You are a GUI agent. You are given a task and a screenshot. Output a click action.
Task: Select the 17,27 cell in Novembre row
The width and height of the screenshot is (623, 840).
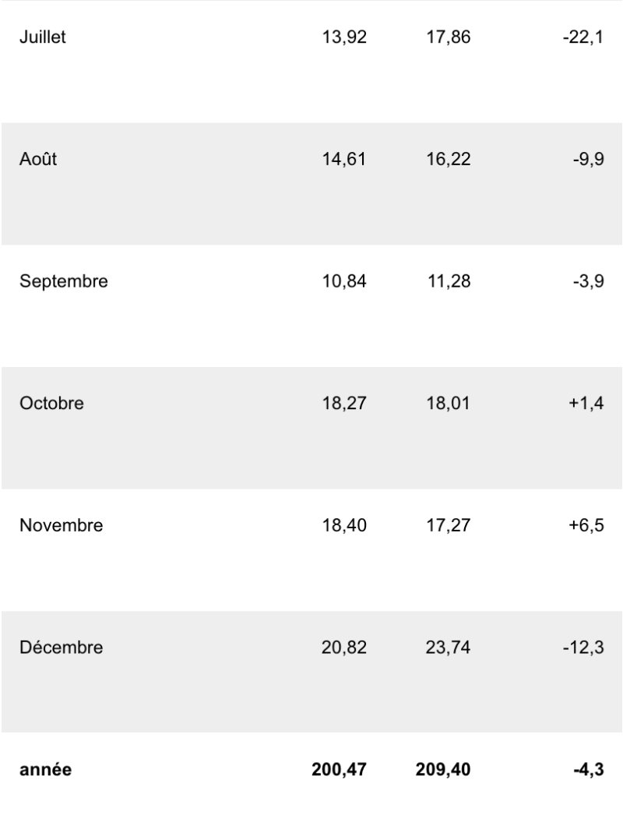pos(448,526)
